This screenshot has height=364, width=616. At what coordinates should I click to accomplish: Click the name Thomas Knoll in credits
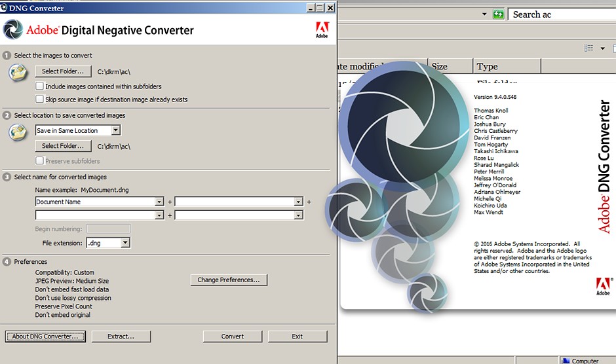pyautogui.click(x=491, y=111)
